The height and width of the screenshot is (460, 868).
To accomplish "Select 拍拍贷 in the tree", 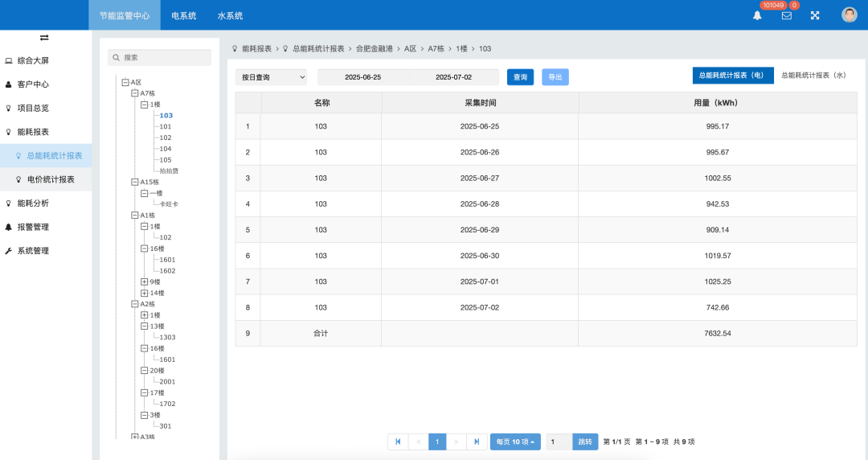I will (x=169, y=170).
